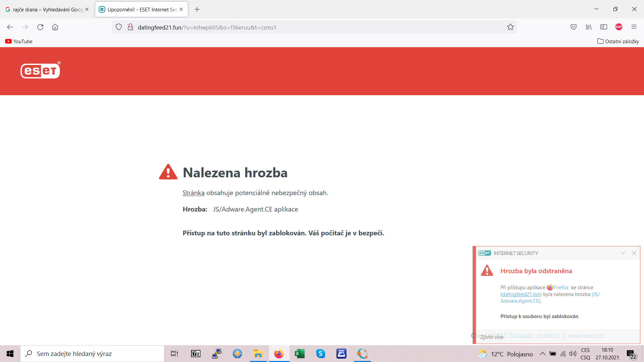Viewport: 644px width, 362px height.
Task: Open the orange-blue swirl app on the taskbar
Action: pos(362,354)
